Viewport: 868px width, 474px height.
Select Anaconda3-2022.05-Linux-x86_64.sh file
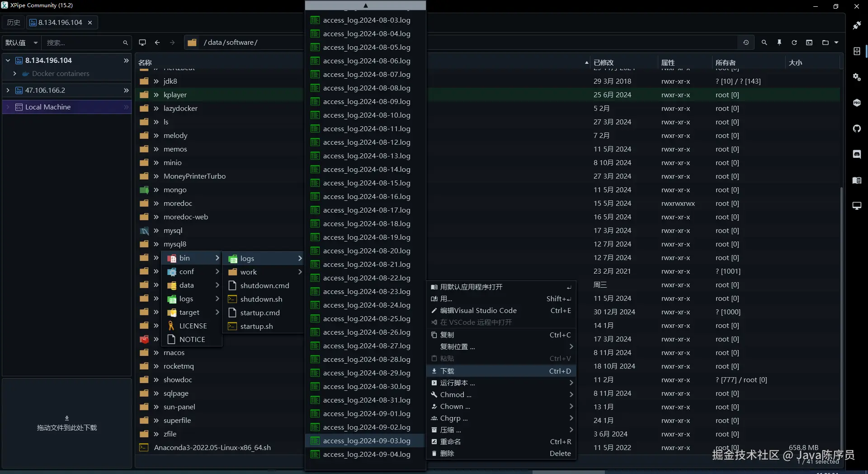tap(212, 448)
